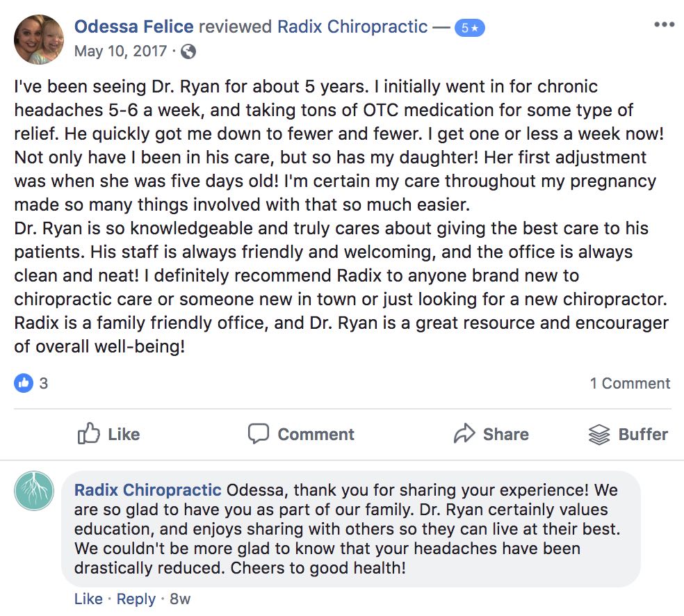Open Odessa Felice's profile name link
The height and width of the screenshot is (616, 684).
[133, 27]
